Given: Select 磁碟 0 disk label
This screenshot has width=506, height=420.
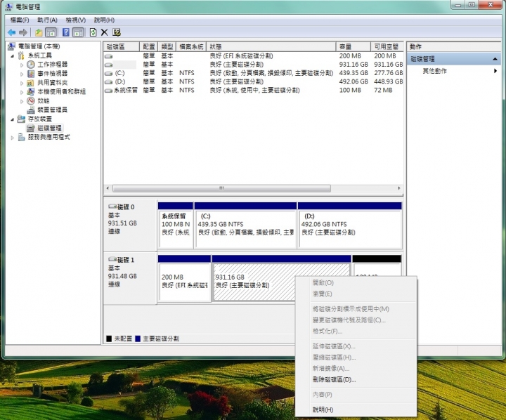Looking at the screenshot, I should point(130,226).
